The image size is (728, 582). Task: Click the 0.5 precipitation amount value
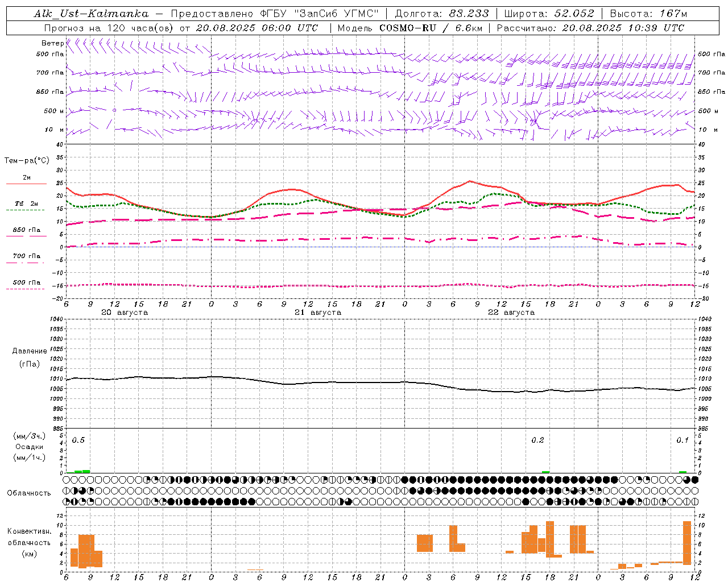point(78,440)
